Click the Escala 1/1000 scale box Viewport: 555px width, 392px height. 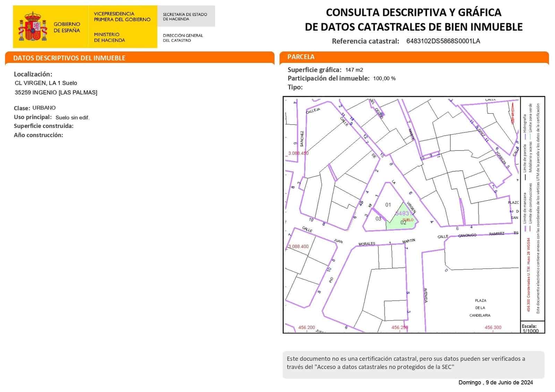(532, 328)
